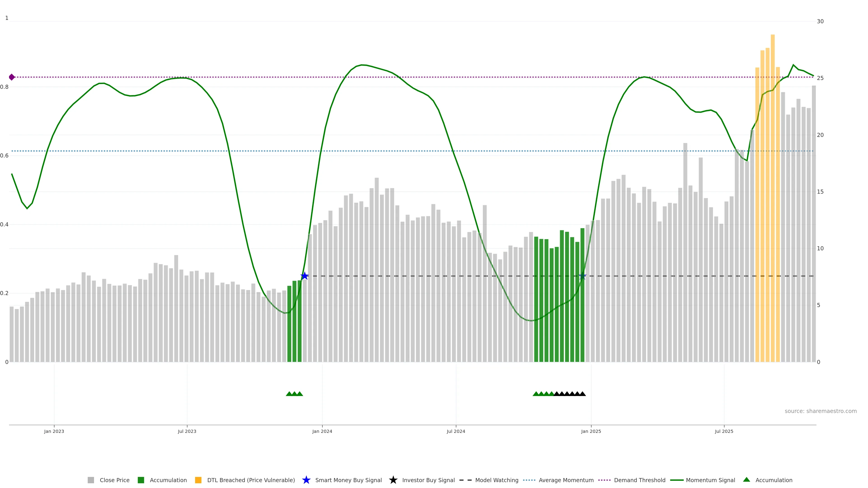Click the purple diamond Demand Threshold marker
Screen dimensions: 868x488
click(x=12, y=77)
